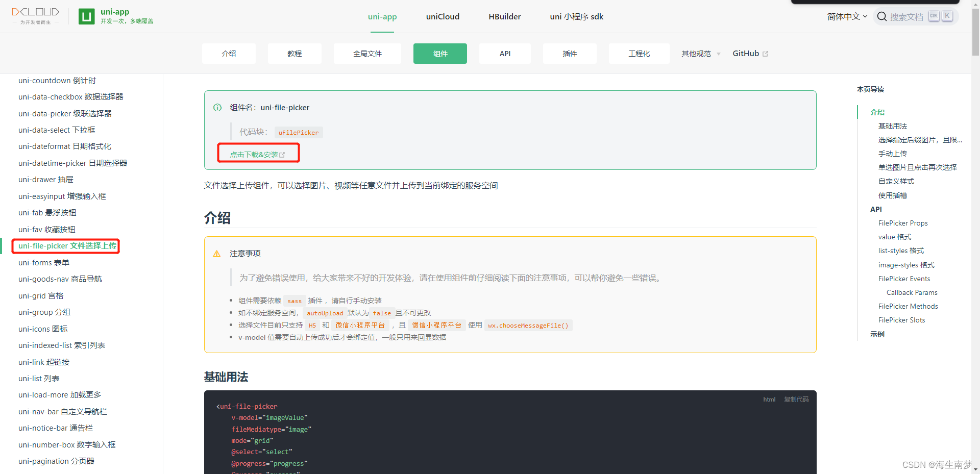Open uni-dateformat 日期格式化 in sidebar
This screenshot has height=474, width=980.
[65, 146]
